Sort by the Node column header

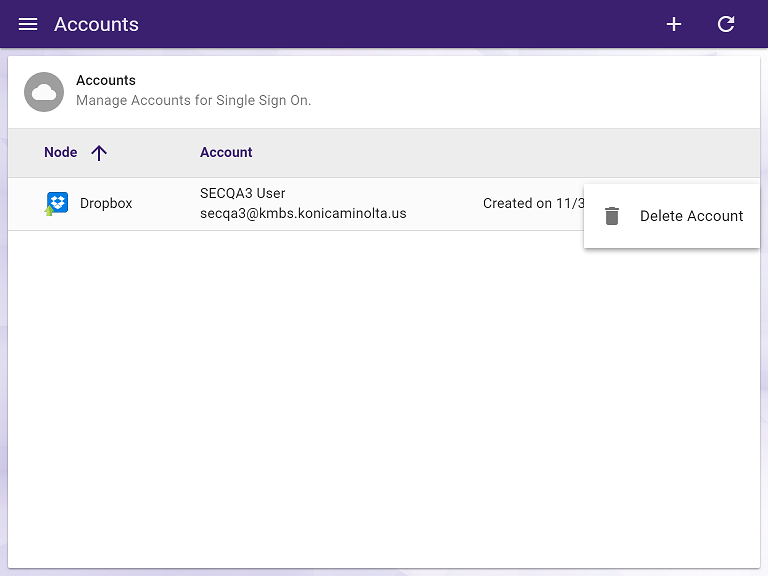[60, 152]
